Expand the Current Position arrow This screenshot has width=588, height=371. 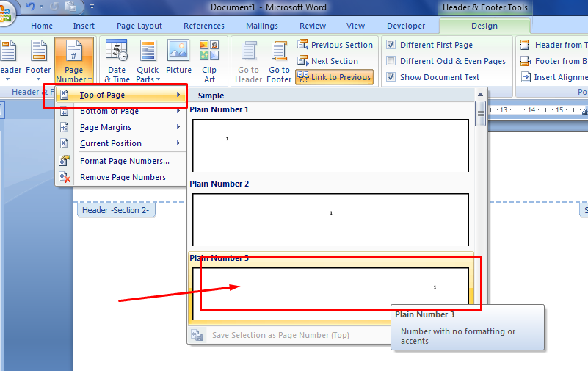(178, 143)
